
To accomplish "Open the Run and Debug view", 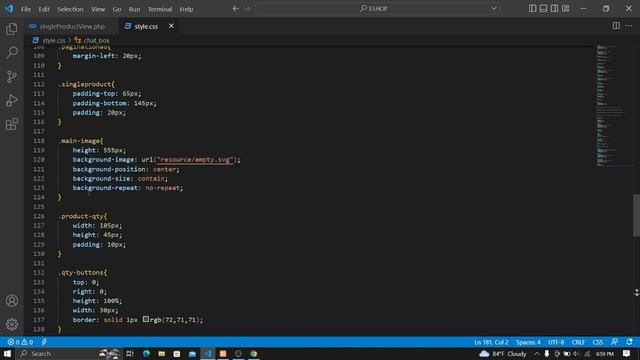I will click(12, 100).
